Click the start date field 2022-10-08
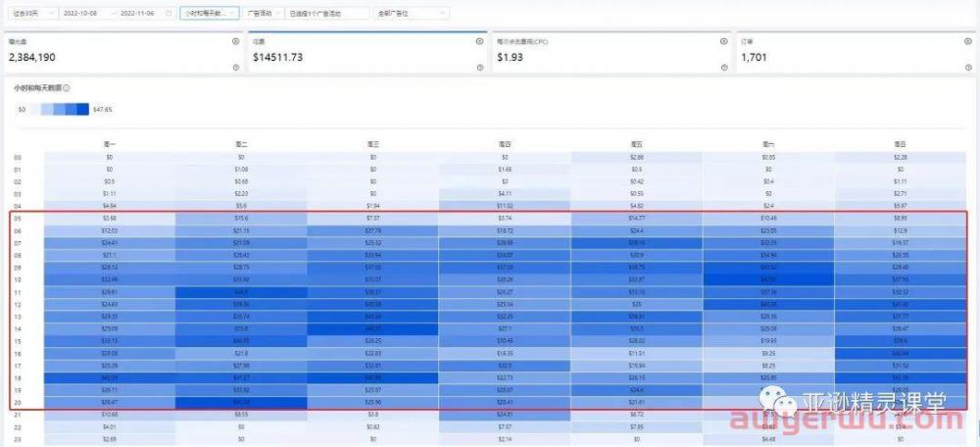Screen dimensions: 980x447 point(81,13)
